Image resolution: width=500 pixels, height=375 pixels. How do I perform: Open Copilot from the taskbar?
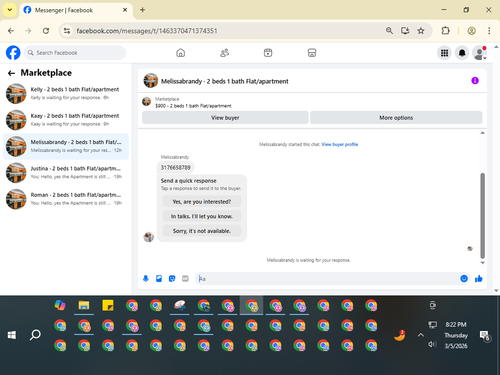(60, 305)
